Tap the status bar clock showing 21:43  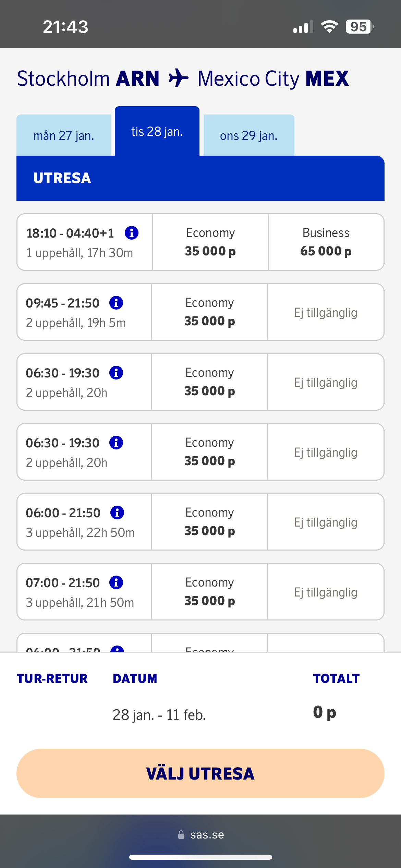(x=65, y=27)
